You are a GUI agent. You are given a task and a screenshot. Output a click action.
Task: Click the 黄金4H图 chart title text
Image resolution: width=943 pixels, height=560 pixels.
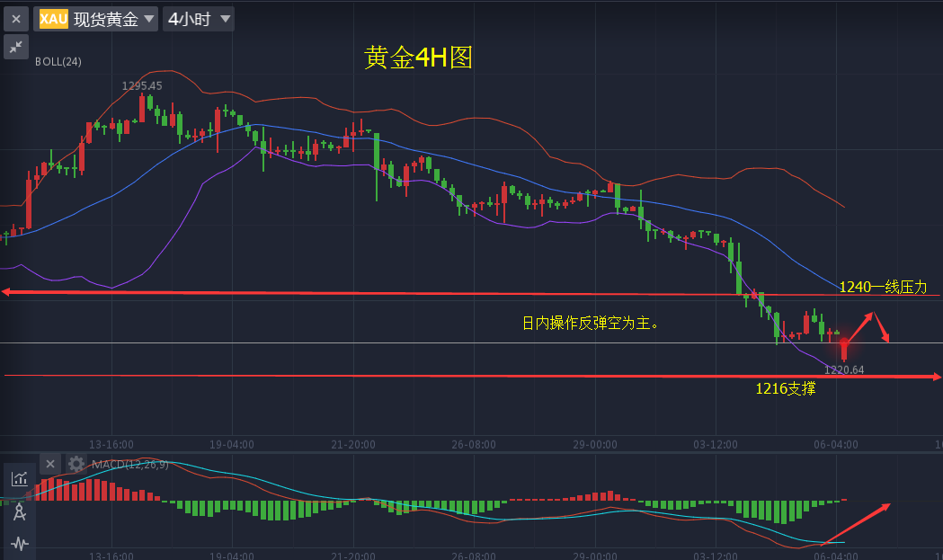(418, 58)
